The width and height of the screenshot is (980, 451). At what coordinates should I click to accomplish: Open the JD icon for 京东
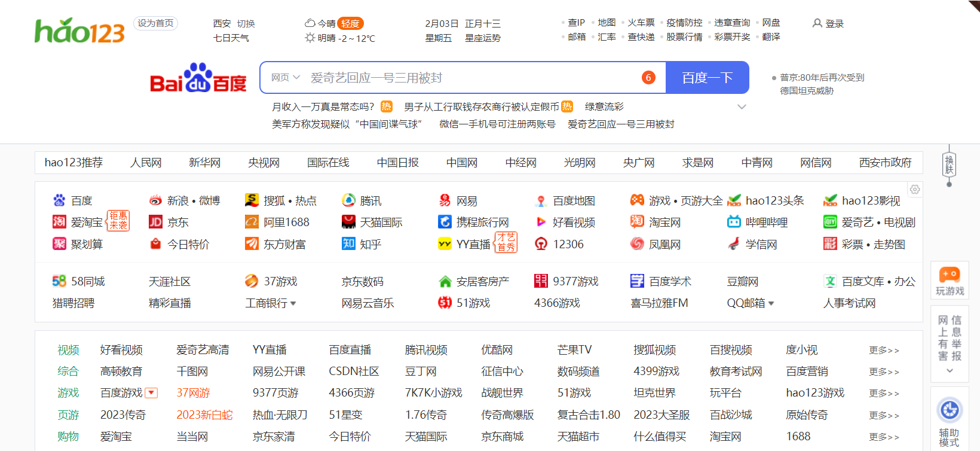click(155, 222)
